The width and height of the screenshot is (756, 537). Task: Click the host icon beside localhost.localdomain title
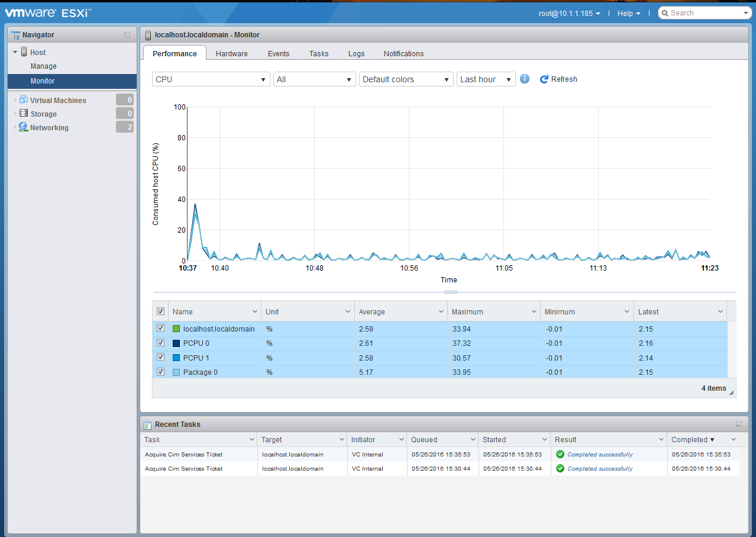pyautogui.click(x=147, y=35)
